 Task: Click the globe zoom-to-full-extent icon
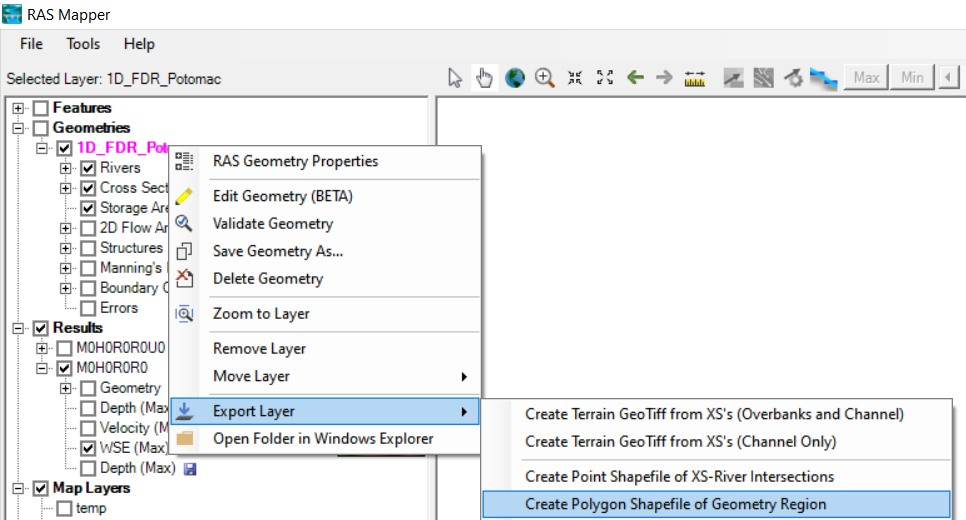click(514, 78)
